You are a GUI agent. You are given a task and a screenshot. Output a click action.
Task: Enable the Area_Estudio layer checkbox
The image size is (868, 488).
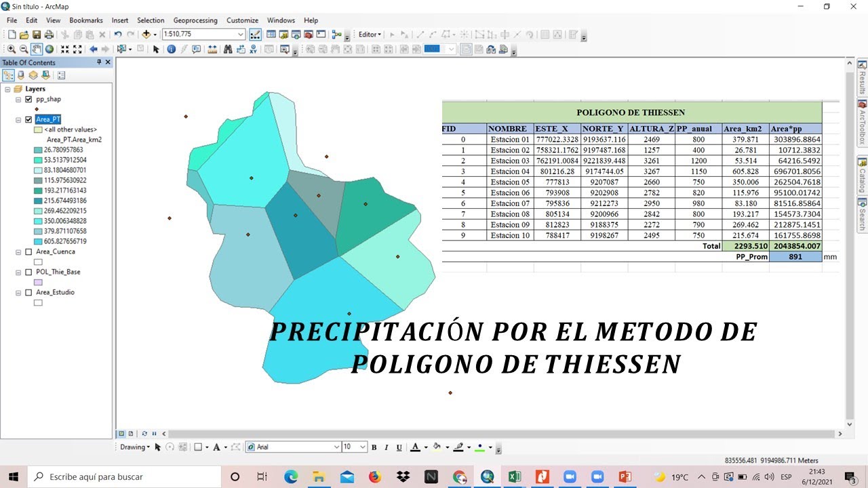click(x=28, y=292)
